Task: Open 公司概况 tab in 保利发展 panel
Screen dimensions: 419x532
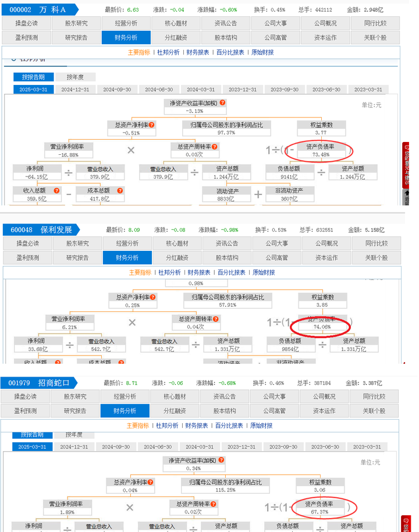Action: pos(326,244)
